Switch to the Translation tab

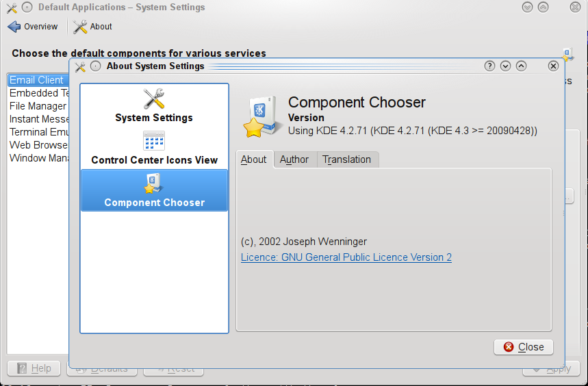click(346, 159)
